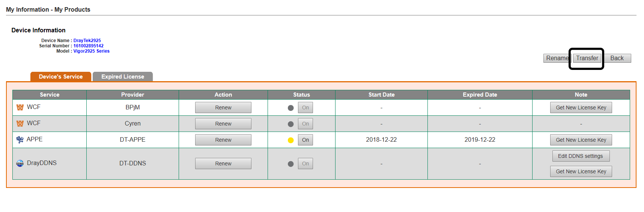Click gray status dot in Cyren row

click(290, 124)
